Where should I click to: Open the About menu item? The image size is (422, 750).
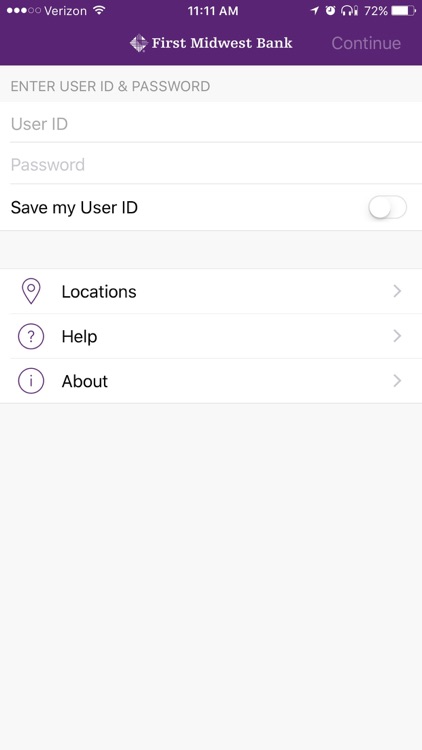click(x=211, y=381)
